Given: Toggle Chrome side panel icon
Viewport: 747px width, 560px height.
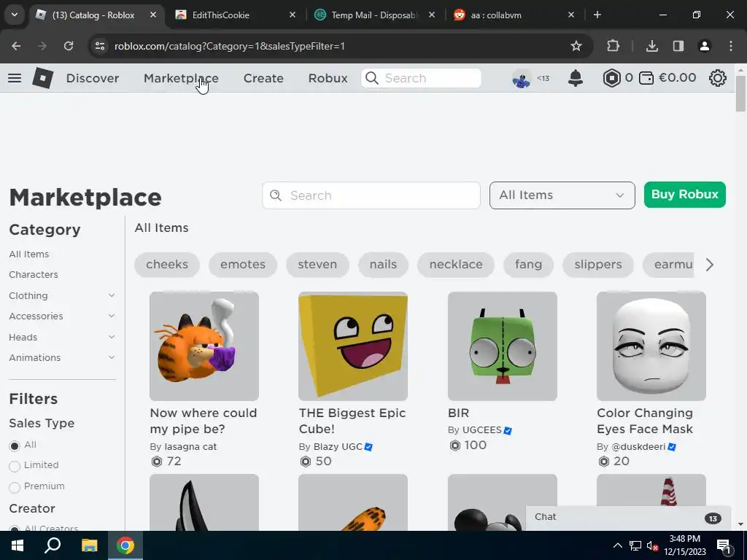Looking at the screenshot, I should 678,46.
